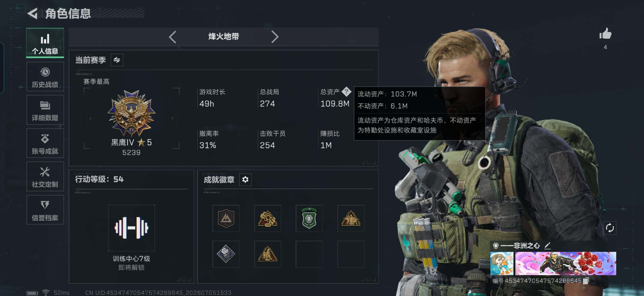The width and height of the screenshot is (644, 296).
Task: Copy the player ID number
Action: pos(586,281)
